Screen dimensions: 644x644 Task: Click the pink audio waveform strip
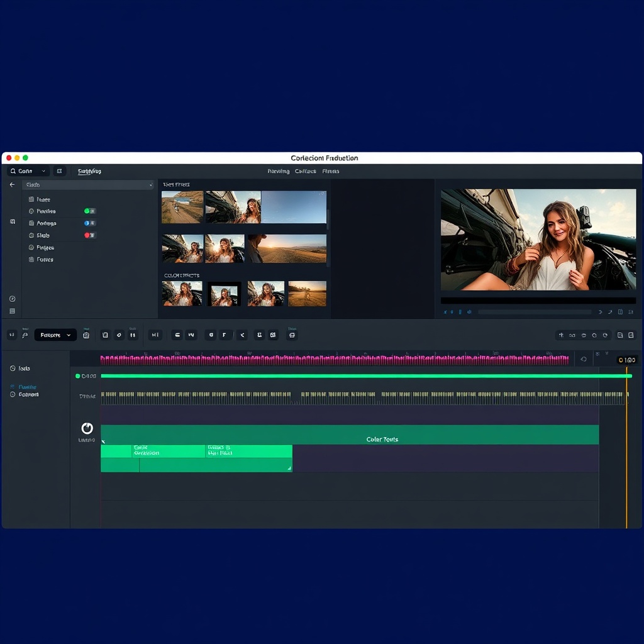tap(335, 360)
